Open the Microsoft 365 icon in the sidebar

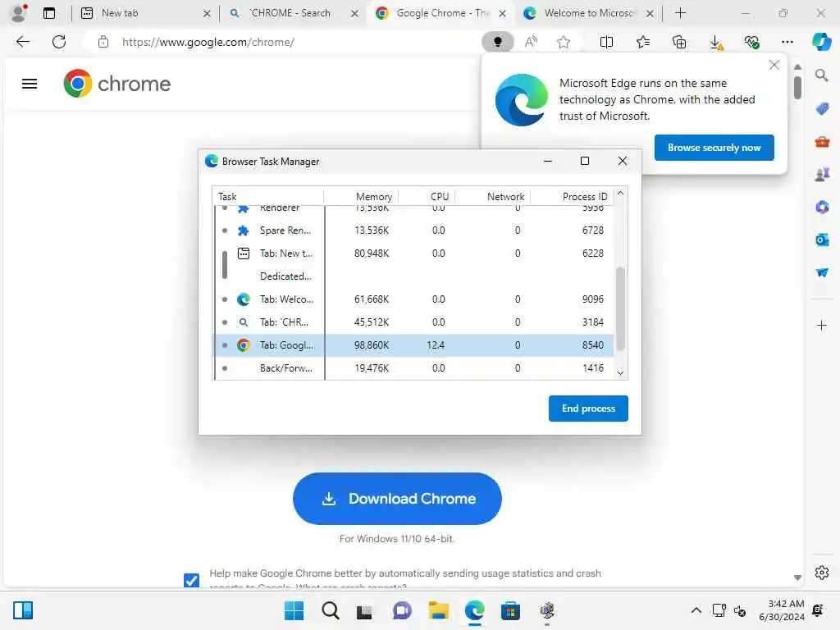pos(822,207)
